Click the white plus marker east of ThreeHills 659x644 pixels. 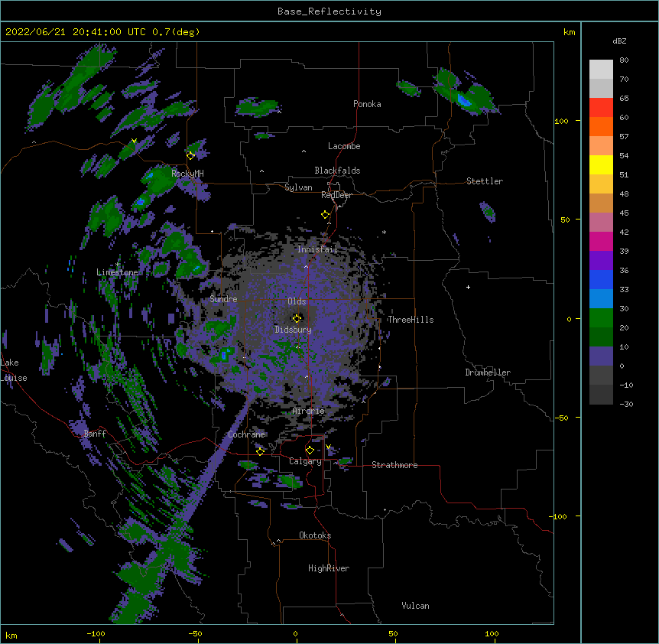pyautogui.click(x=468, y=287)
